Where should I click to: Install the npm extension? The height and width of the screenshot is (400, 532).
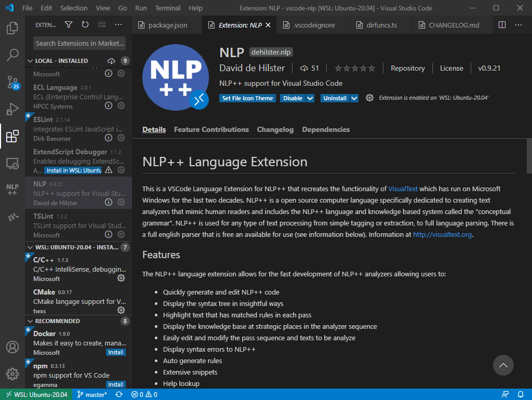click(x=115, y=384)
